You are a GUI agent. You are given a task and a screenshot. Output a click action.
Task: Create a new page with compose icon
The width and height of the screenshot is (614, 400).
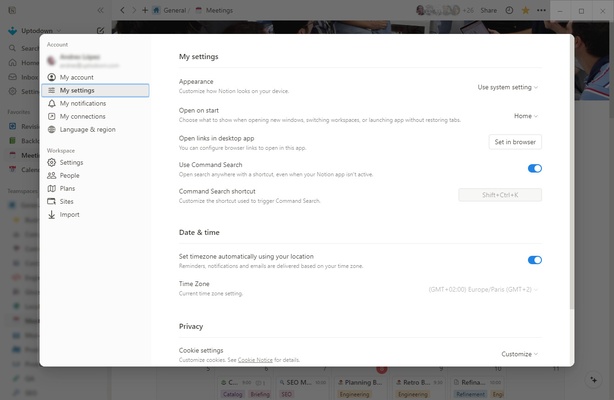point(100,31)
